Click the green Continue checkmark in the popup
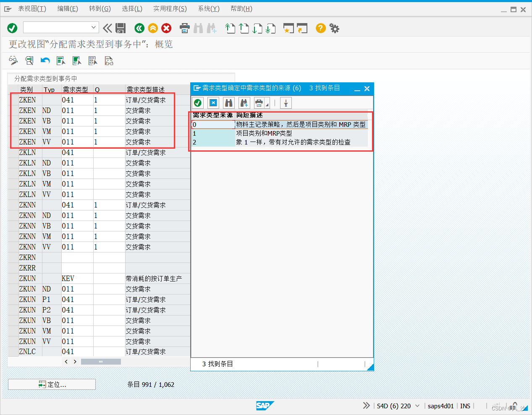 197,102
